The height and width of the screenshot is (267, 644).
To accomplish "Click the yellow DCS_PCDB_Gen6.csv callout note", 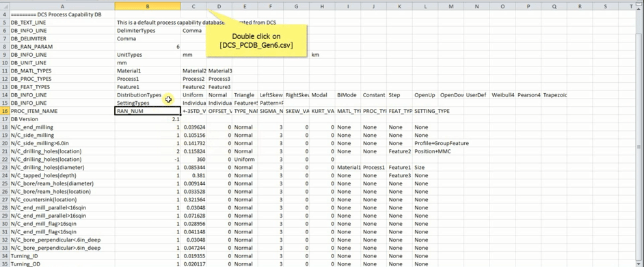I will click(256, 40).
